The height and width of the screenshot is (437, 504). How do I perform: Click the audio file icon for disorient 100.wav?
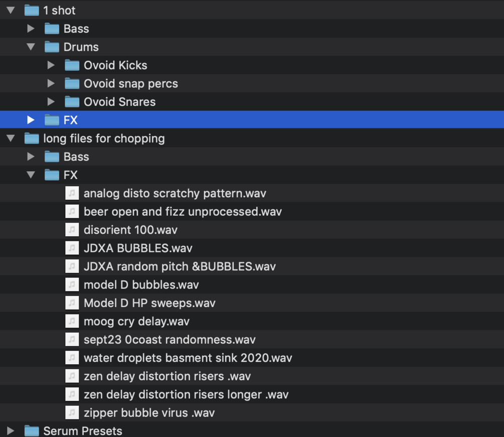tap(72, 230)
